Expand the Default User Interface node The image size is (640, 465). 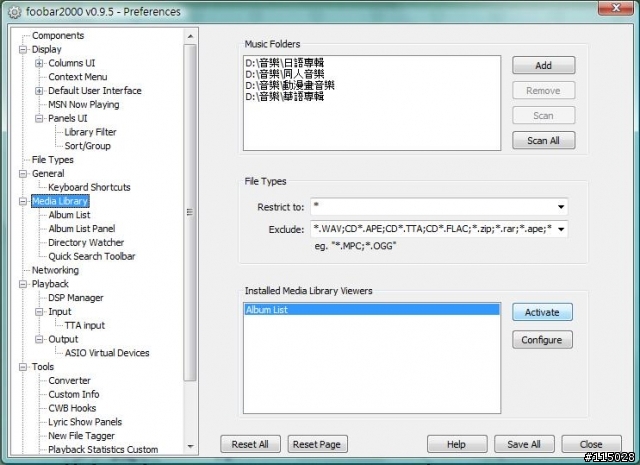click(x=39, y=91)
